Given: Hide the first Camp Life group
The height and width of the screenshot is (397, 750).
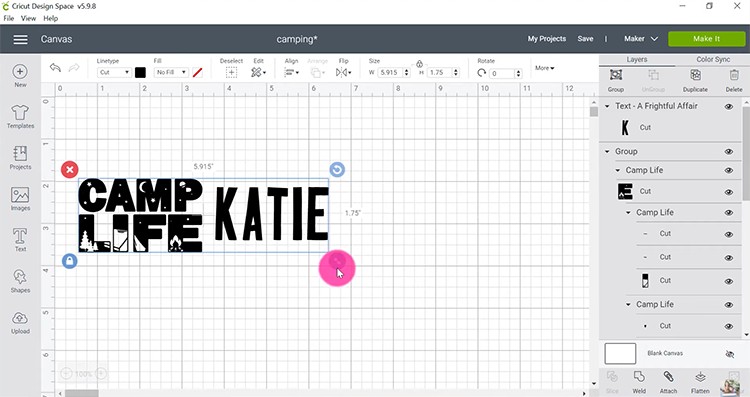Looking at the screenshot, I should 729,170.
